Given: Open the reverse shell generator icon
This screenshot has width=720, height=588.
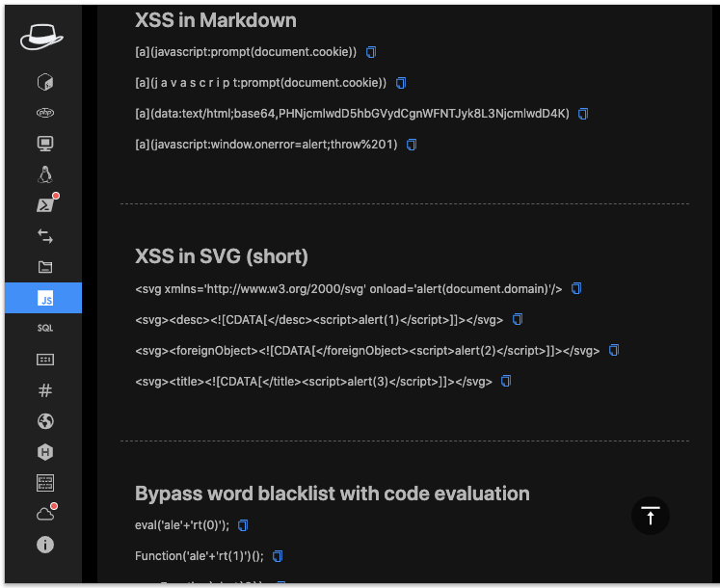Looking at the screenshot, I should [x=45, y=82].
